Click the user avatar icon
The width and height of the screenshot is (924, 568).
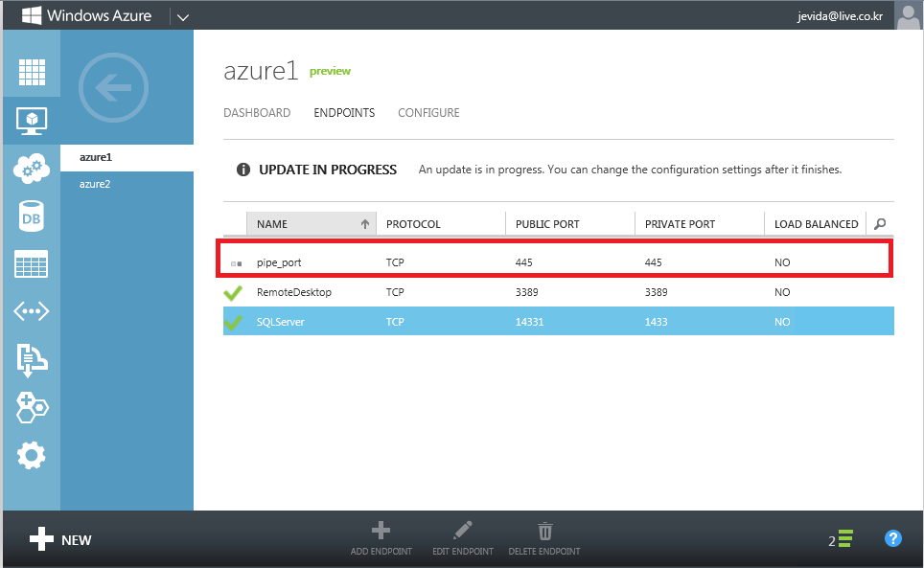908,14
